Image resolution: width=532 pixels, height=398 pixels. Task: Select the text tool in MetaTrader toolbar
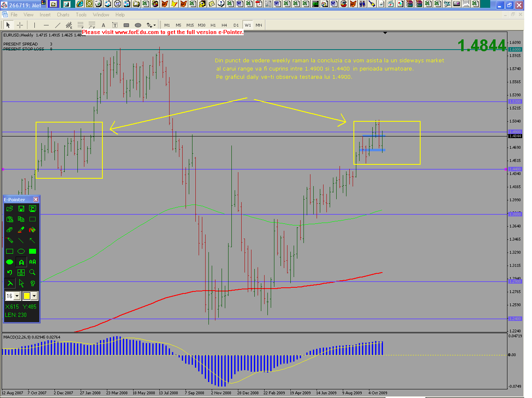coord(103,25)
